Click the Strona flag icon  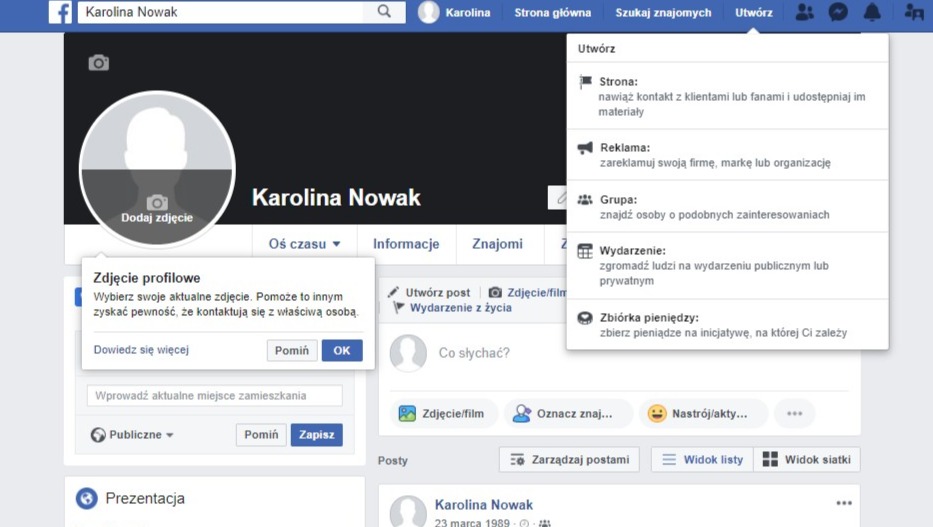coord(586,81)
